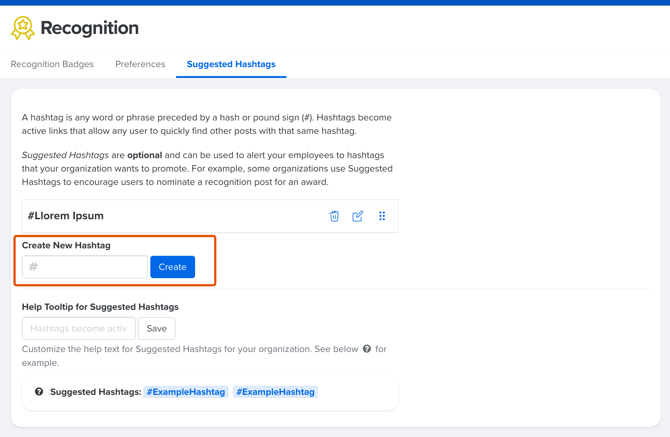The height and width of the screenshot is (437, 670).
Task: Switch to the Recognition Badges tab
Action: coord(52,64)
